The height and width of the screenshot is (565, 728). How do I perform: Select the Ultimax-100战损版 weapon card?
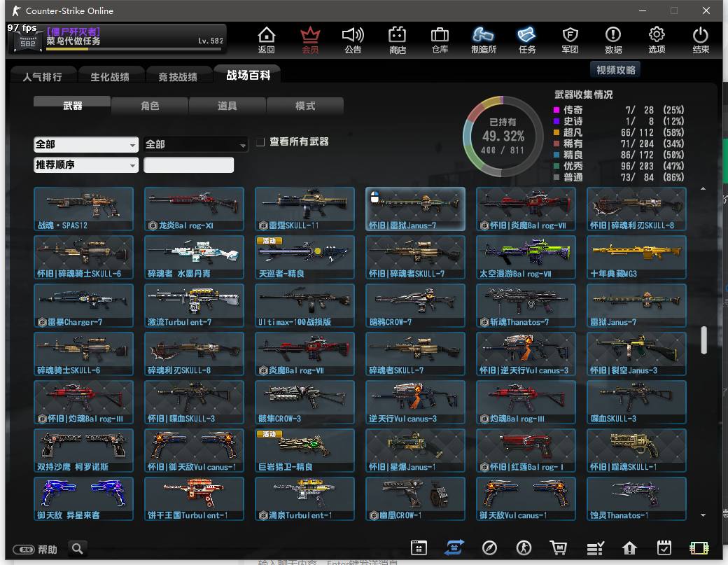coord(304,305)
